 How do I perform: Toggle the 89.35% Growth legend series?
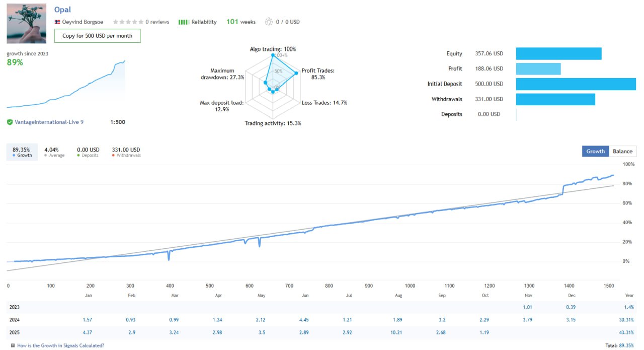[x=22, y=152]
